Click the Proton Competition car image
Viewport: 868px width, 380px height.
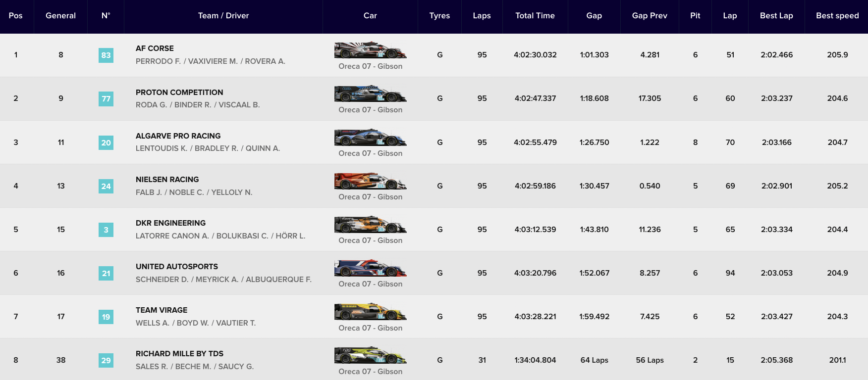point(371,94)
